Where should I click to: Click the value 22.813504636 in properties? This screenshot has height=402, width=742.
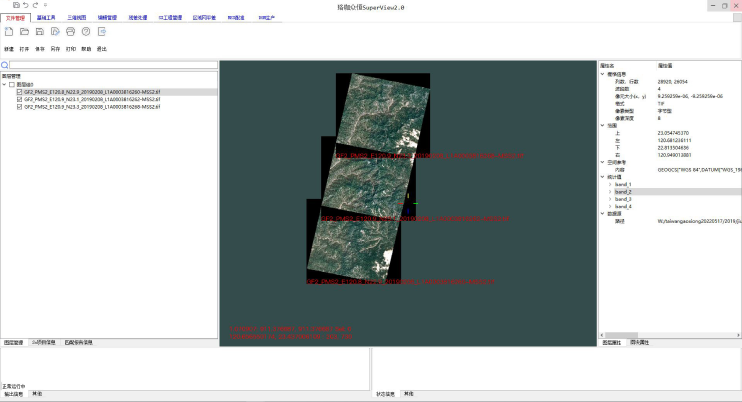[673, 148]
